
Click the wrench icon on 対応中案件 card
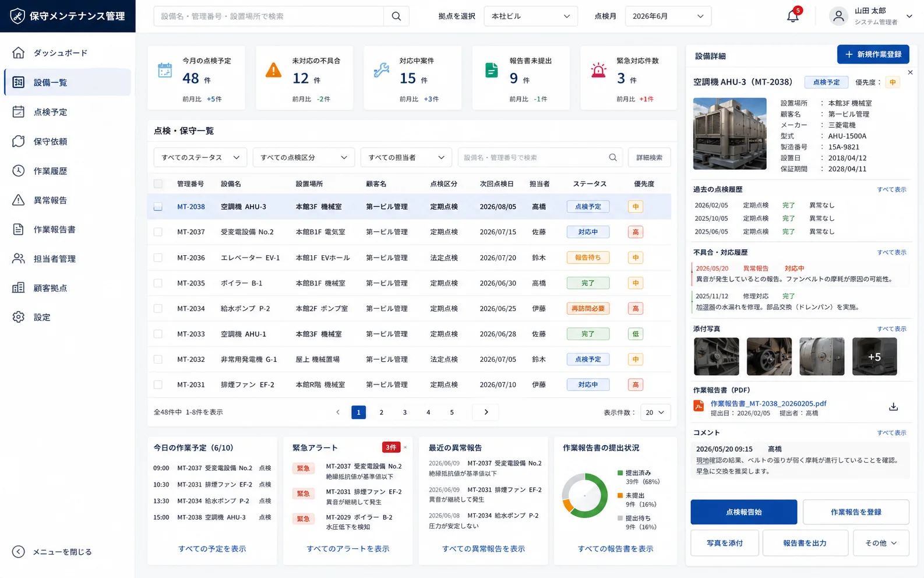(x=382, y=71)
